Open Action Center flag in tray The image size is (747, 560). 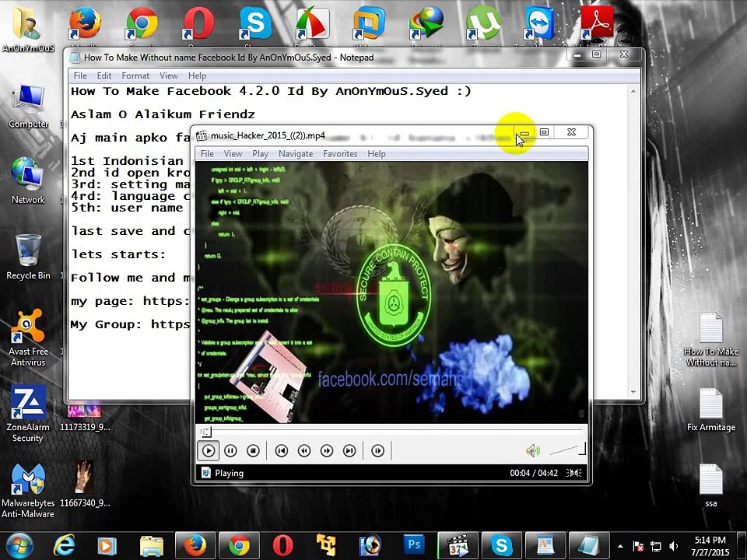[x=638, y=546]
